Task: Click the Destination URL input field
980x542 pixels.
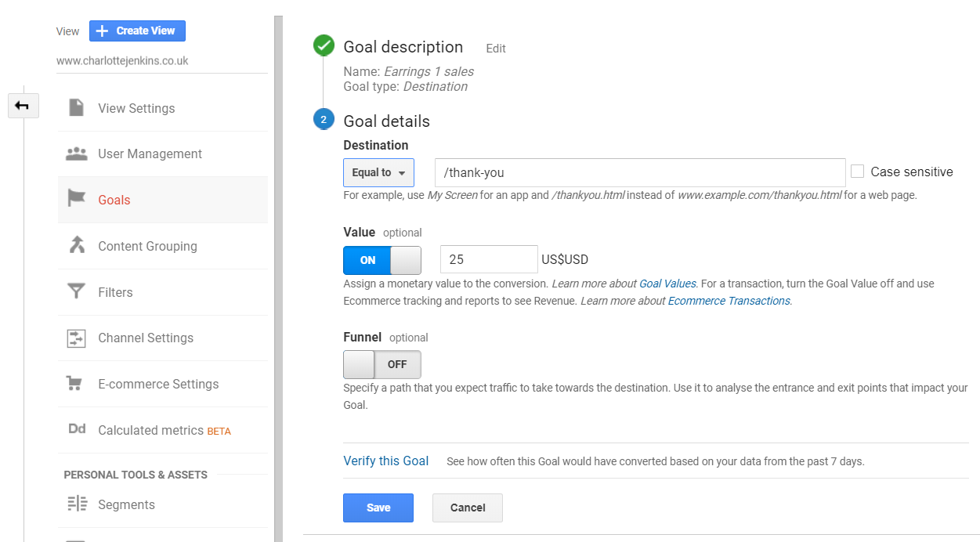Action: (640, 172)
